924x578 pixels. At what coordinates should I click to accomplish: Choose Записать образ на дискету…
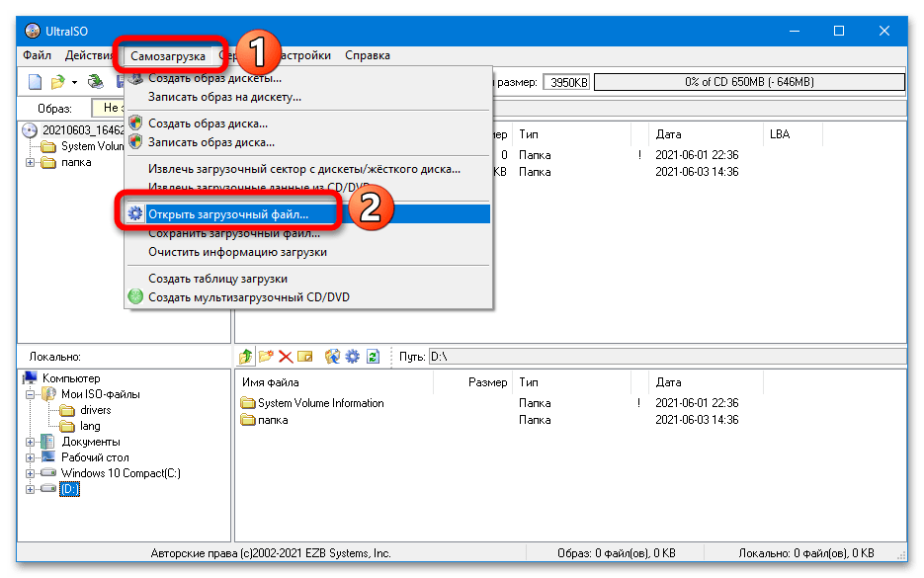pyautogui.click(x=308, y=97)
